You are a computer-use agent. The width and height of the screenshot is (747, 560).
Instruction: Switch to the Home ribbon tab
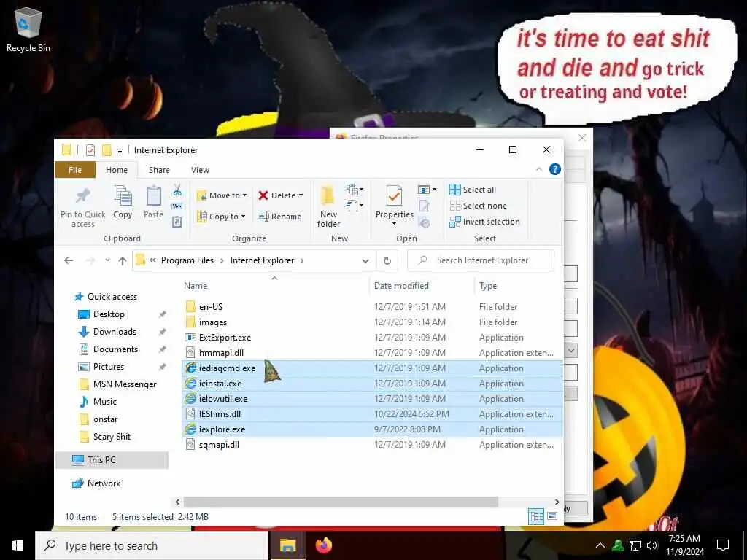[117, 170]
